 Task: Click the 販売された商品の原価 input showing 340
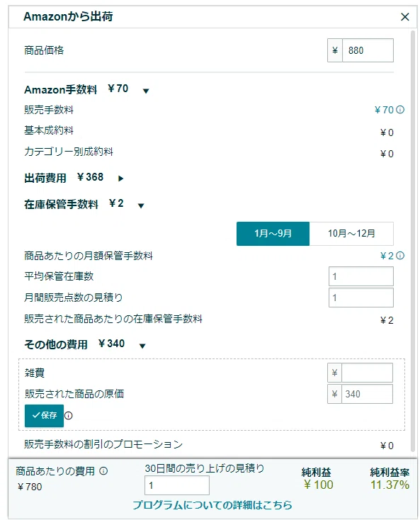pyautogui.click(x=367, y=394)
